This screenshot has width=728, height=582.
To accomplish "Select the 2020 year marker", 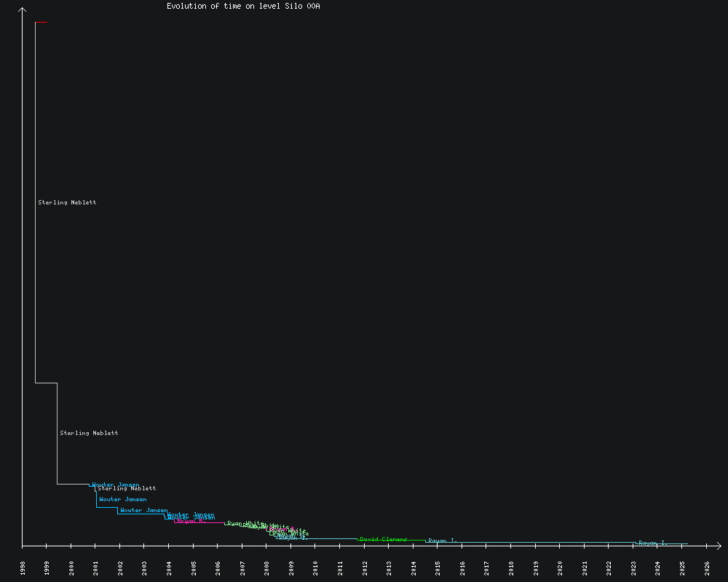I will (560, 568).
